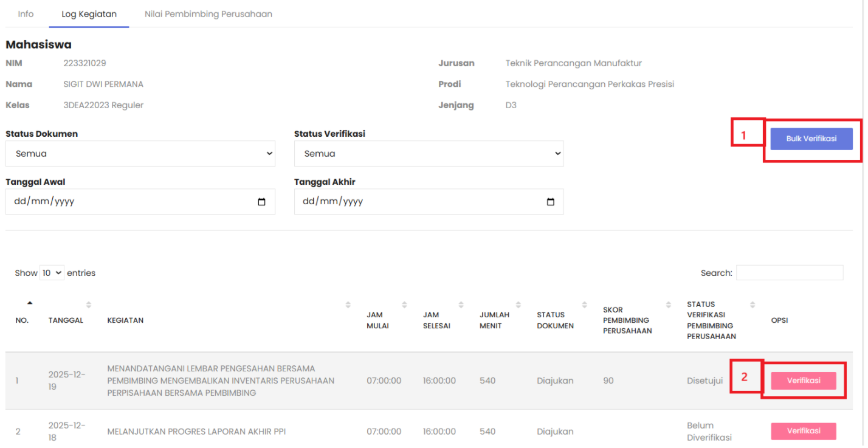Sort by TANGGAL column sort icon
Screen dimensions: 868x448
(89, 305)
